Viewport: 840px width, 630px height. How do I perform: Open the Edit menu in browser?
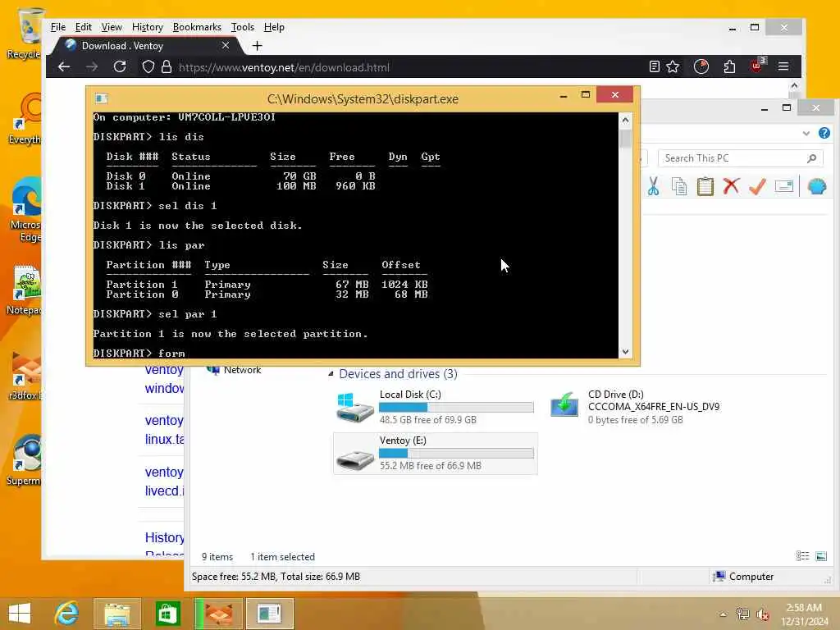point(83,27)
